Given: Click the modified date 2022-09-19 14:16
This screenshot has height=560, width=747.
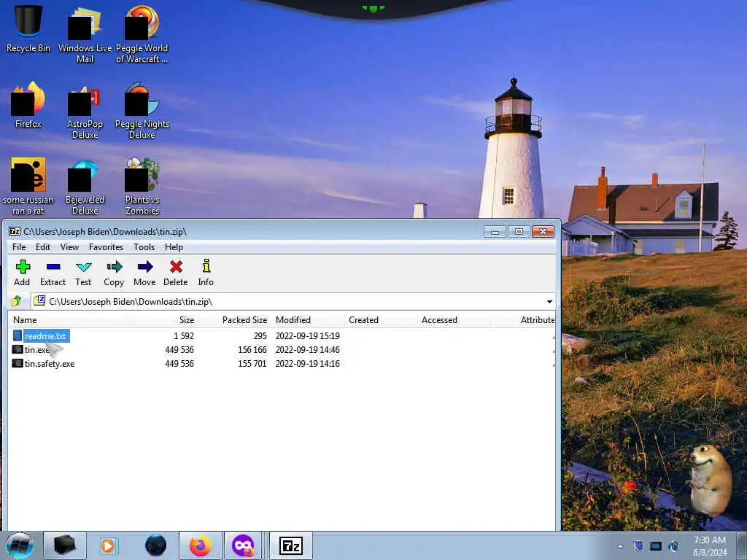Looking at the screenshot, I should tap(307, 363).
